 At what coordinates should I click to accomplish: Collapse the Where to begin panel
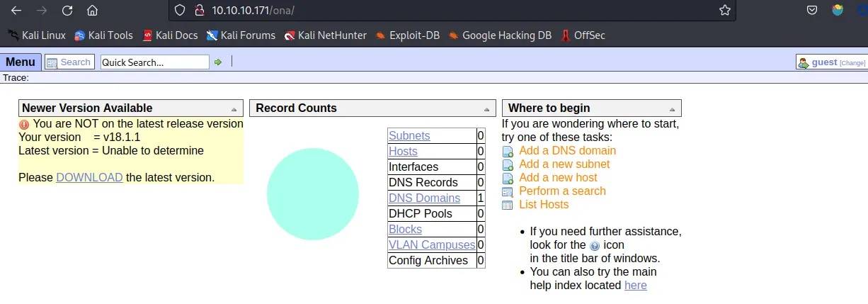670,109
